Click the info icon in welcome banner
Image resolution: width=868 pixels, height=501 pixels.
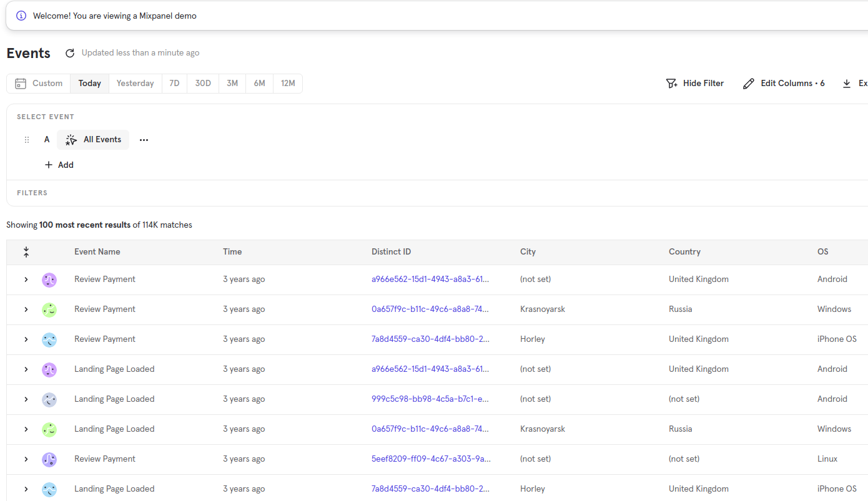click(x=21, y=16)
